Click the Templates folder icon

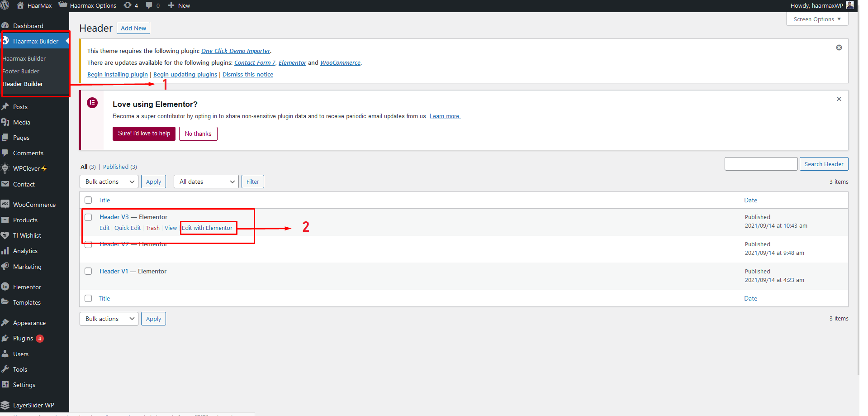[5, 302]
